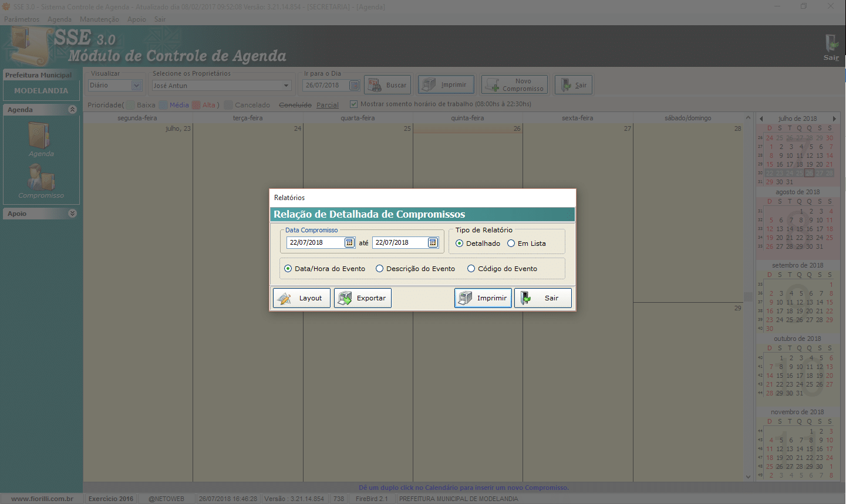Go to previous month in mini calendar
The width and height of the screenshot is (846, 504).
coord(761,119)
